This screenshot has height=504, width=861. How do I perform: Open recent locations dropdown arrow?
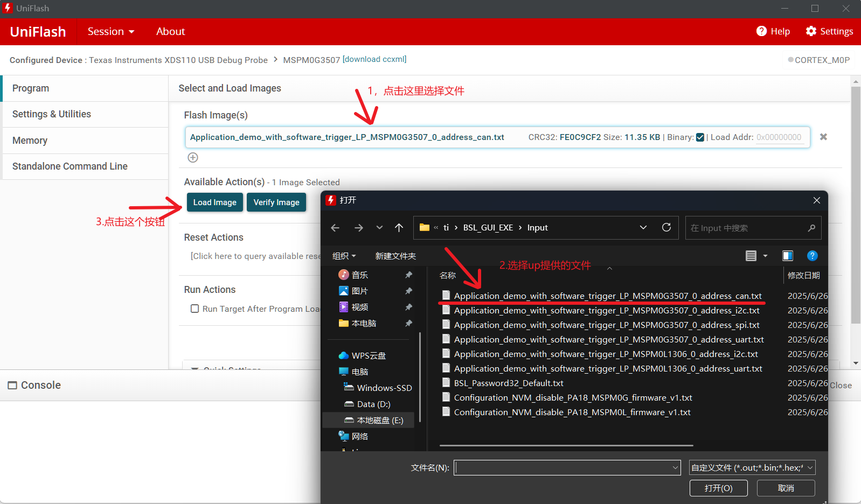(379, 228)
